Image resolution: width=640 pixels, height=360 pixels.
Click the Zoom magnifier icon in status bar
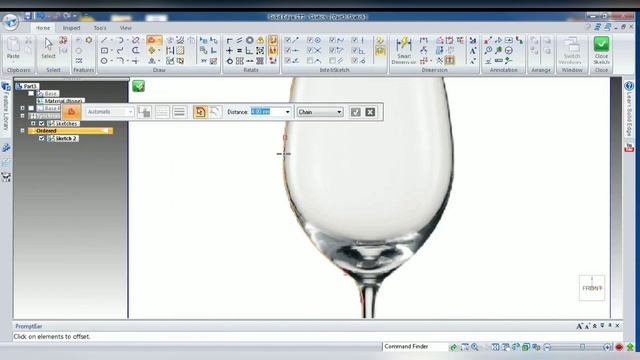click(475, 347)
